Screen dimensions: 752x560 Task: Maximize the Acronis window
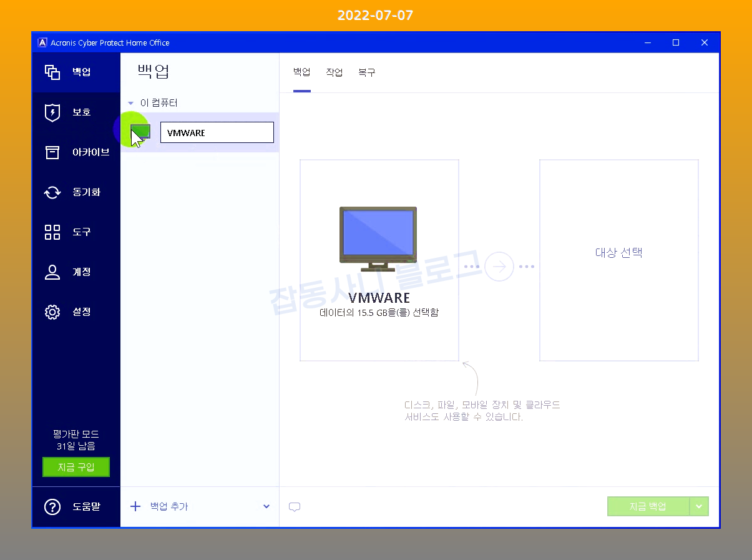pyautogui.click(x=676, y=42)
